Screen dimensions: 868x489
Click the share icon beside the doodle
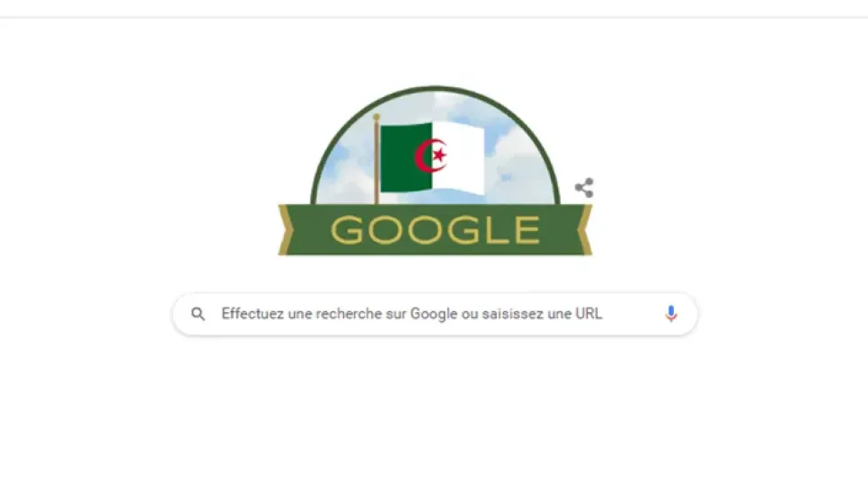coord(584,188)
